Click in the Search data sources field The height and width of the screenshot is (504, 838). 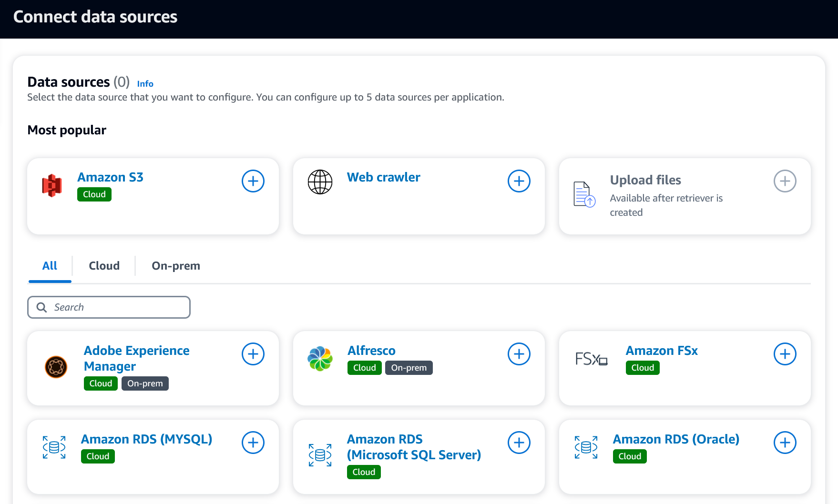tap(109, 307)
